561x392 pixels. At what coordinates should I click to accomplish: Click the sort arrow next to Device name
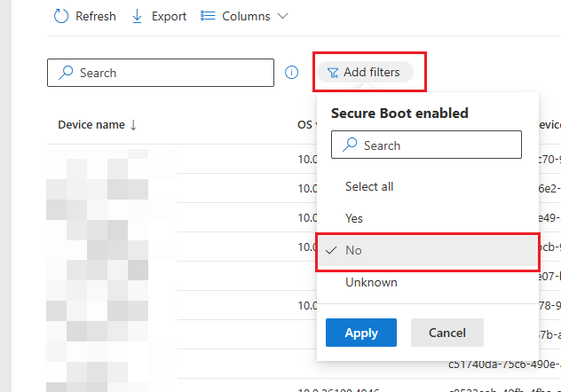tap(133, 125)
